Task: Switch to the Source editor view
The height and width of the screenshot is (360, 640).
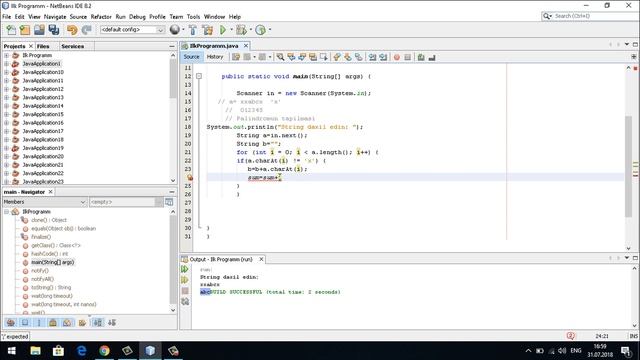Action: [x=191, y=57]
